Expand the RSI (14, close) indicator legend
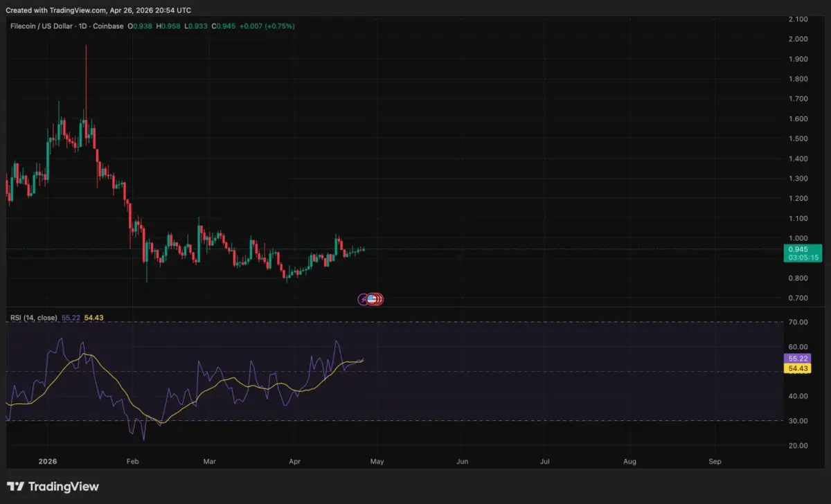Viewport: 831px width, 504px height. coord(33,318)
